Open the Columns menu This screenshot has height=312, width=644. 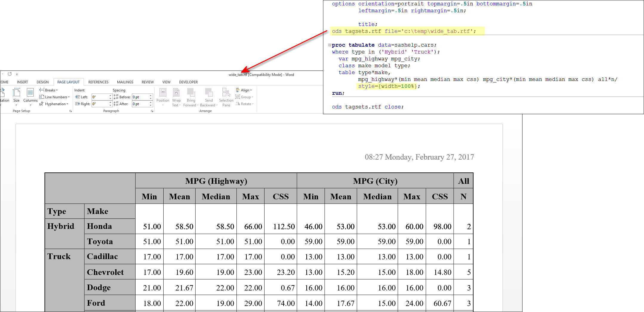tap(30, 97)
